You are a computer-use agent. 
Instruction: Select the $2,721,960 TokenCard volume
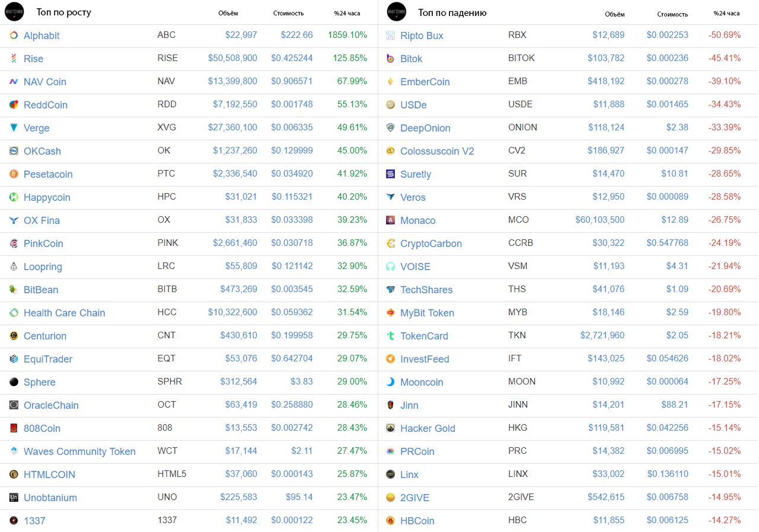602,335
